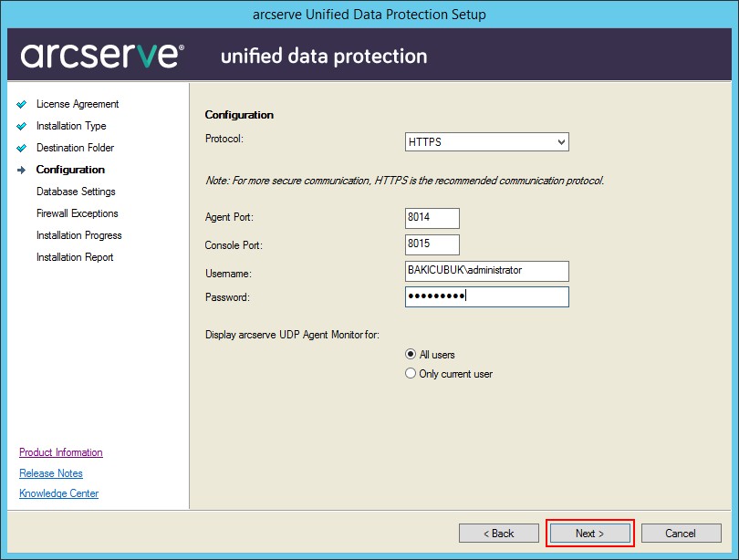Click the Console Port field
The image size is (739, 560).
point(432,244)
